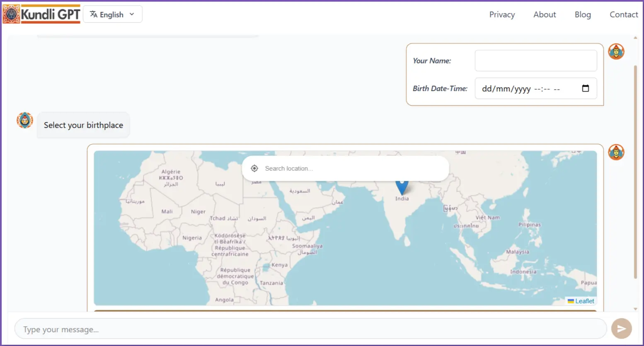Focus the Your Name text field
The image size is (644, 346).
point(535,61)
